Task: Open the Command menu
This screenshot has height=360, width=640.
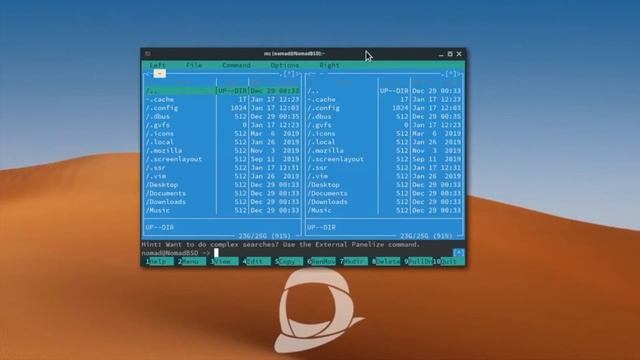Action: tap(236, 65)
